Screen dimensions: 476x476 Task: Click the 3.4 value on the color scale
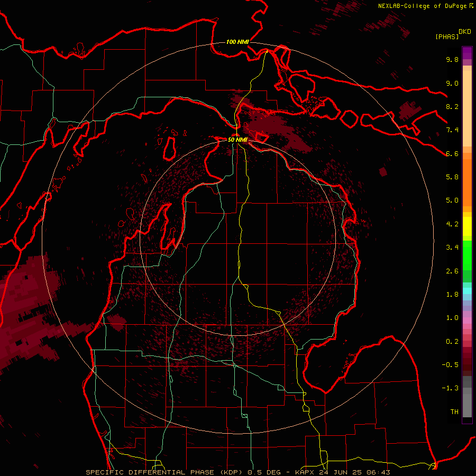tap(452, 248)
